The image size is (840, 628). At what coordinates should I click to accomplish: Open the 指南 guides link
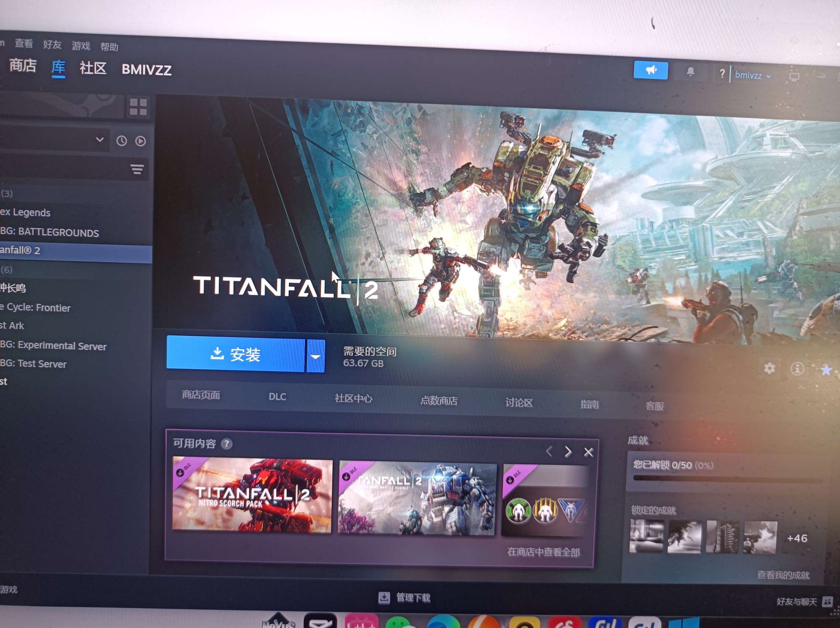(589, 404)
